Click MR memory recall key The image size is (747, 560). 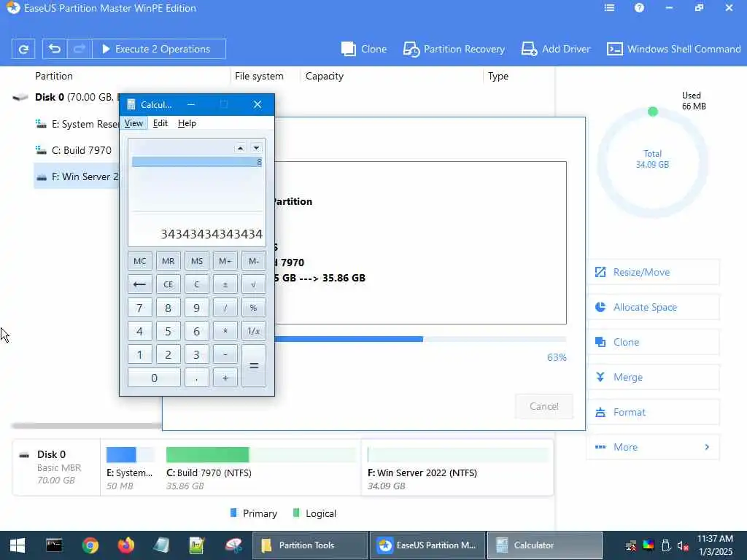pyautogui.click(x=169, y=261)
